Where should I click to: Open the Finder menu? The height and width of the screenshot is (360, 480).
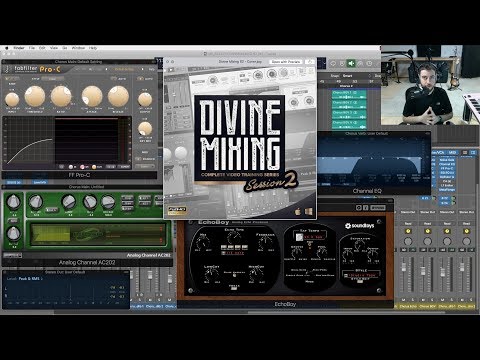(19, 48)
